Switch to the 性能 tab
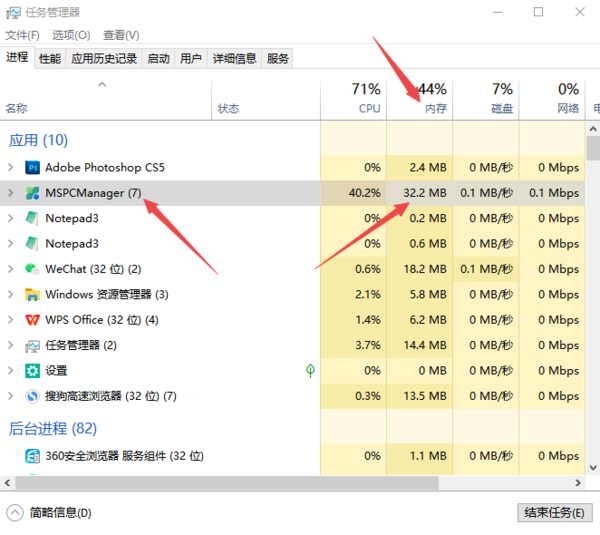Image resolution: width=600 pixels, height=535 pixels. coord(50,59)
